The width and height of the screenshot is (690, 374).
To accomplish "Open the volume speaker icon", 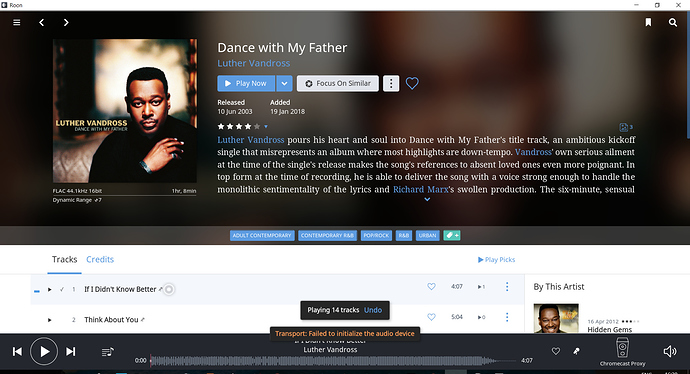I will tap(670, 351).
